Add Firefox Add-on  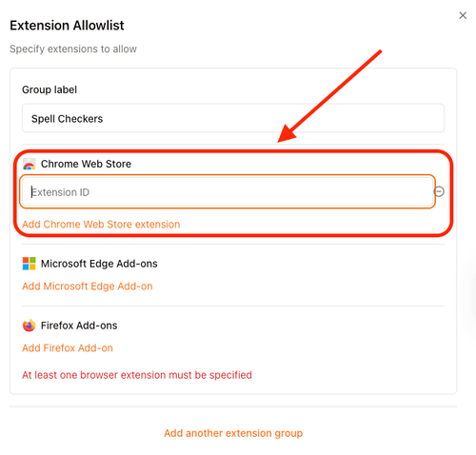point(68,348)
